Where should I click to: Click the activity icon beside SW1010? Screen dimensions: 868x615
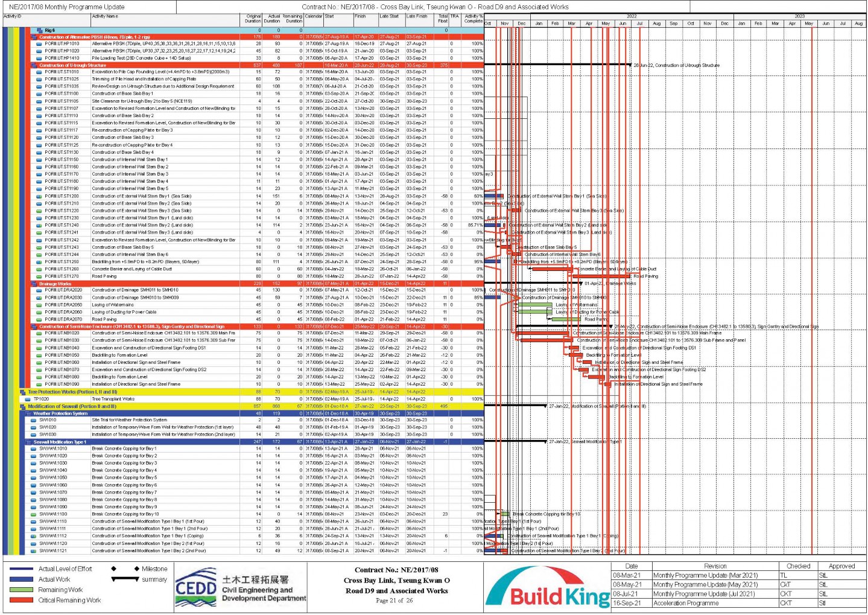click(x=34, y=420)
